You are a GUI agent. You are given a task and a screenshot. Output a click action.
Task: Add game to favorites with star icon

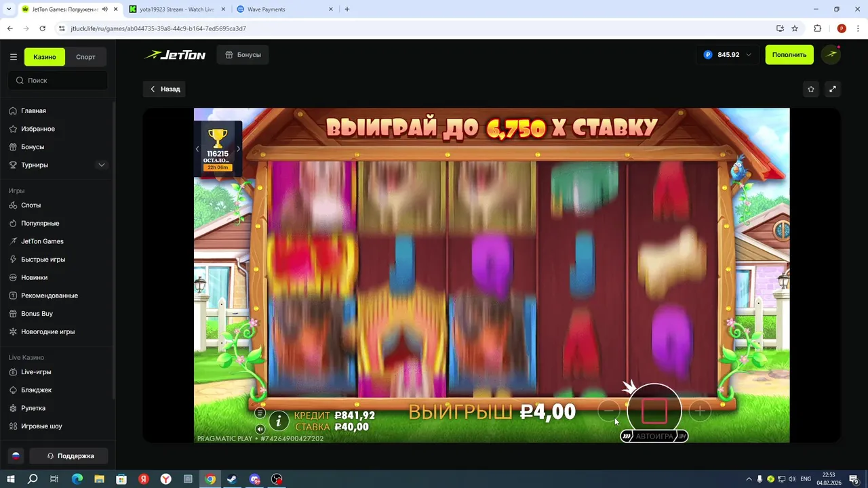[x=811, y=89]
